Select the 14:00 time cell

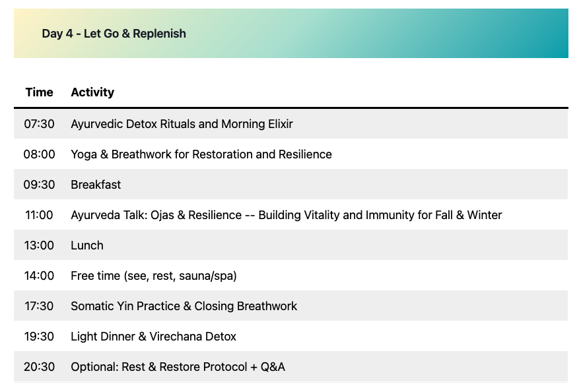point(39,276)
